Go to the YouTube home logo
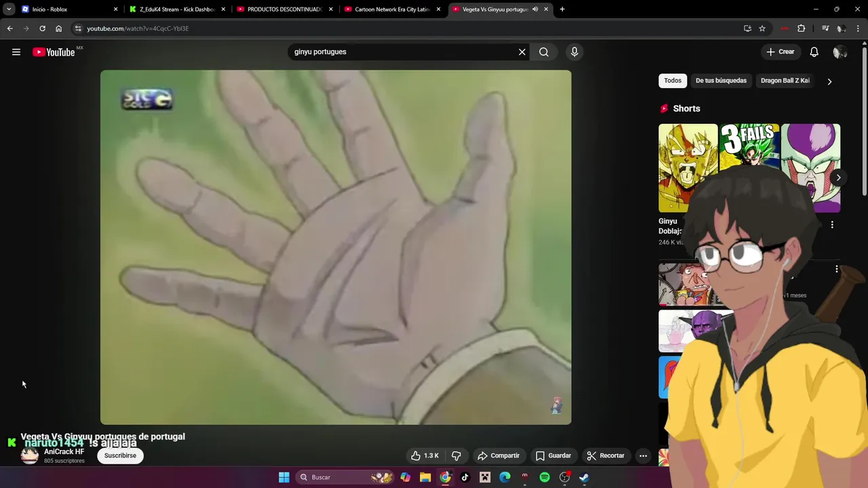The height and width of the screenshot is (488, 868). [x=54, y=52]
